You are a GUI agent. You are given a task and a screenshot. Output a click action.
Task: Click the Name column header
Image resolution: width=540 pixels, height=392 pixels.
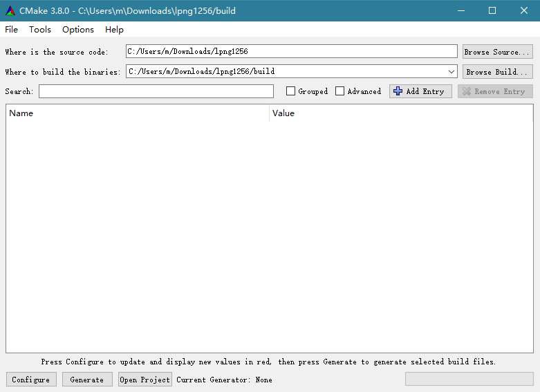[x=137, y=113]
